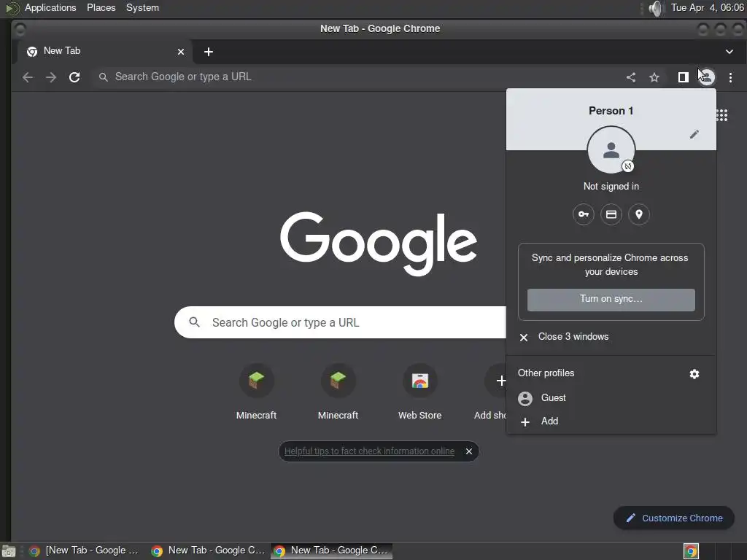Viewport: 747px width, 560px height.
Task: Reload the current page
Action: point(74,77)
